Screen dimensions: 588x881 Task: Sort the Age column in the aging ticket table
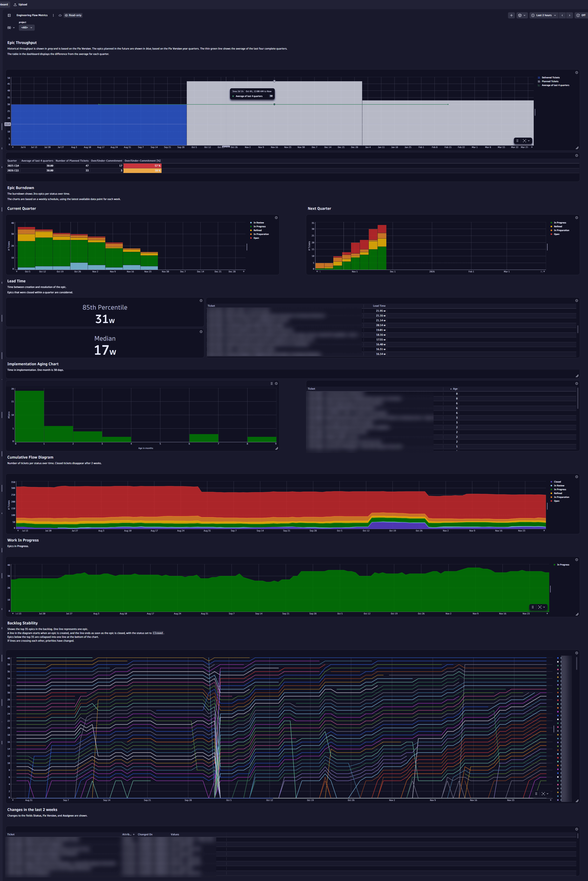(x=455, y=389)
